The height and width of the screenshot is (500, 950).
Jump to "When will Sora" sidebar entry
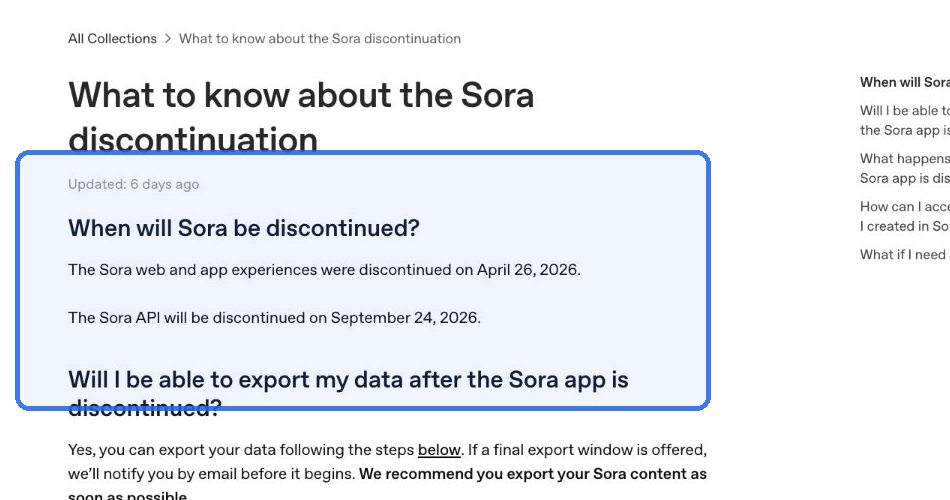pos(905,82)
